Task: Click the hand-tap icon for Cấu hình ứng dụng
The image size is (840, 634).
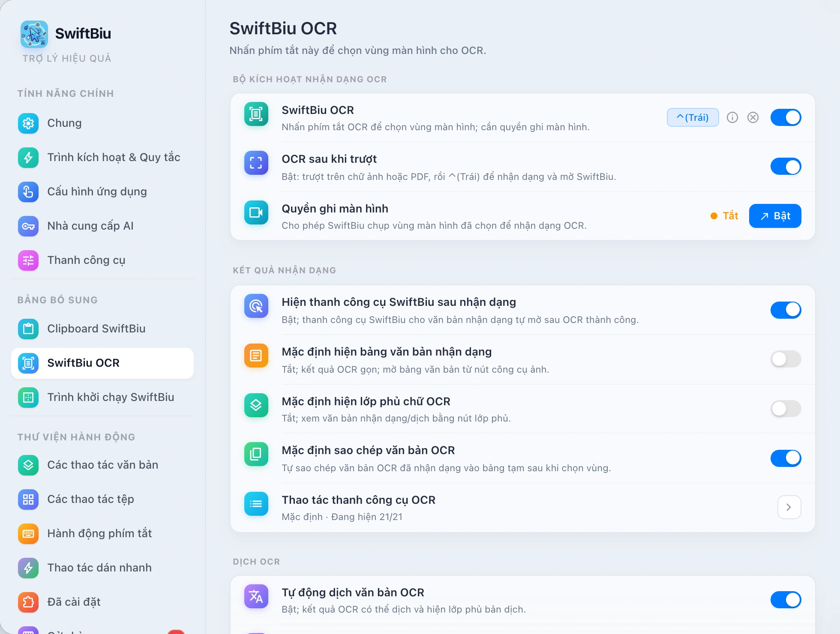Action: (28, 192)
